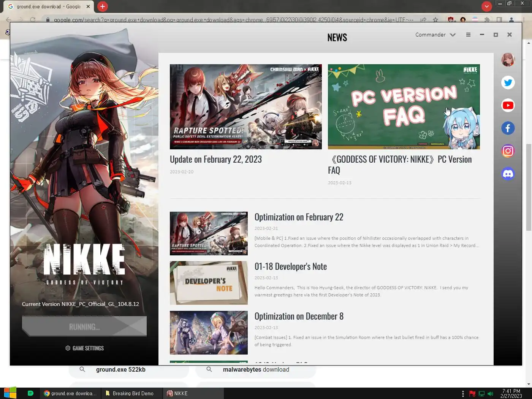Close the 'ground.exe download' Chrome tab
This screenshot has width=532, height=399.
(88, 6)
